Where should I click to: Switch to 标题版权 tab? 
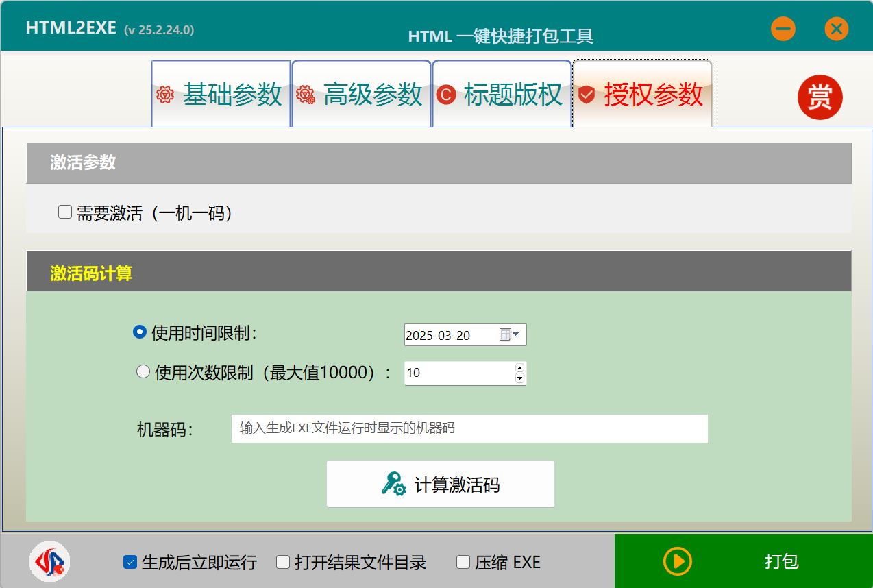[502, 94]
